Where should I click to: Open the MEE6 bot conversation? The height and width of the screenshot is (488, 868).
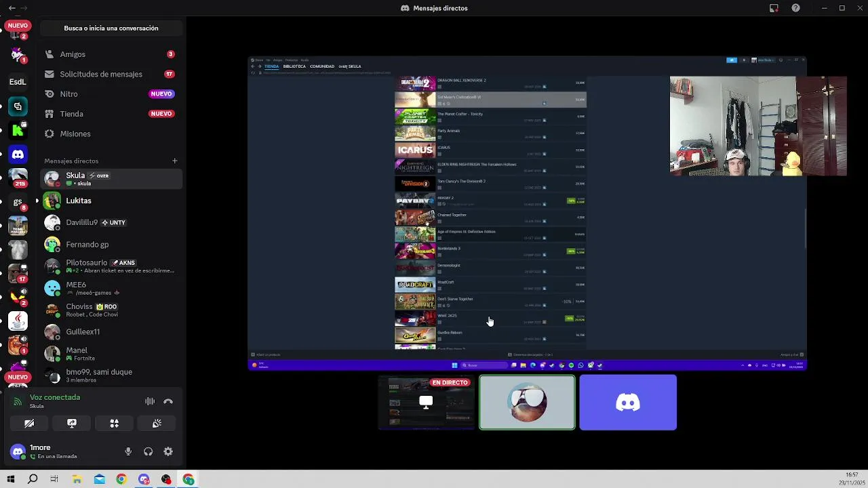coord(111,288)
